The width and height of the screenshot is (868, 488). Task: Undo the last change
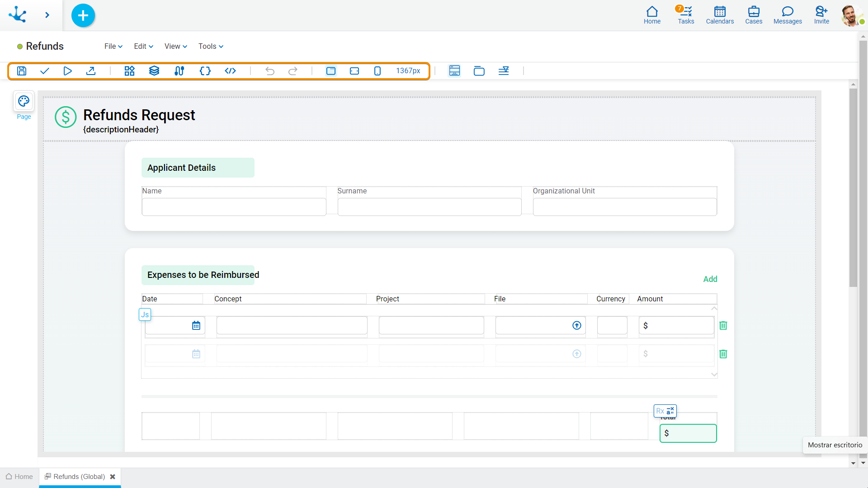(270, 71)
